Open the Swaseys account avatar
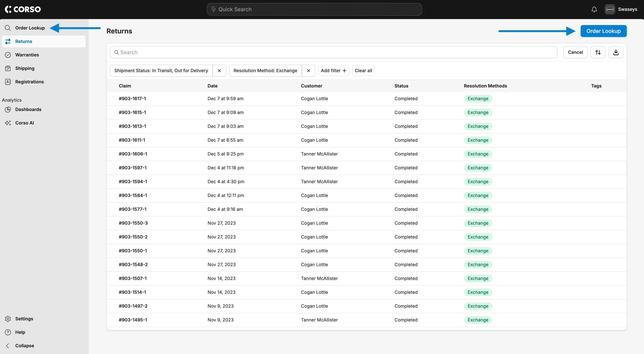Screen dimensions: 644x354 tap(610, 9)
